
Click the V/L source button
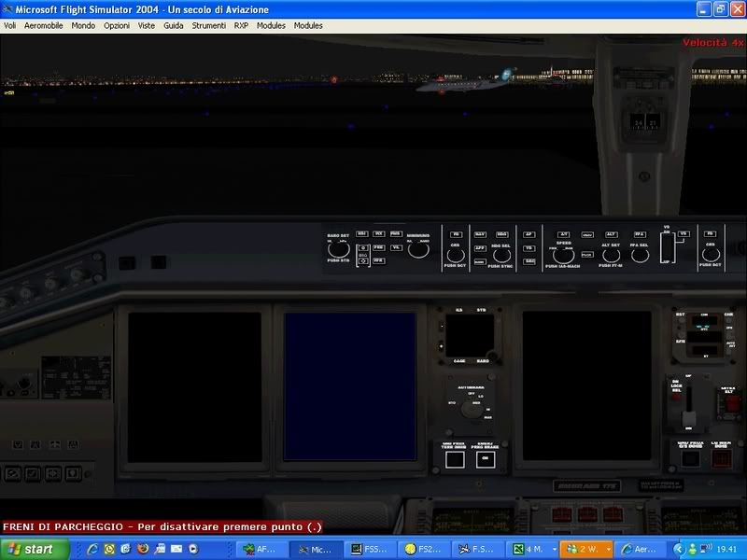(x=395, y=247)
